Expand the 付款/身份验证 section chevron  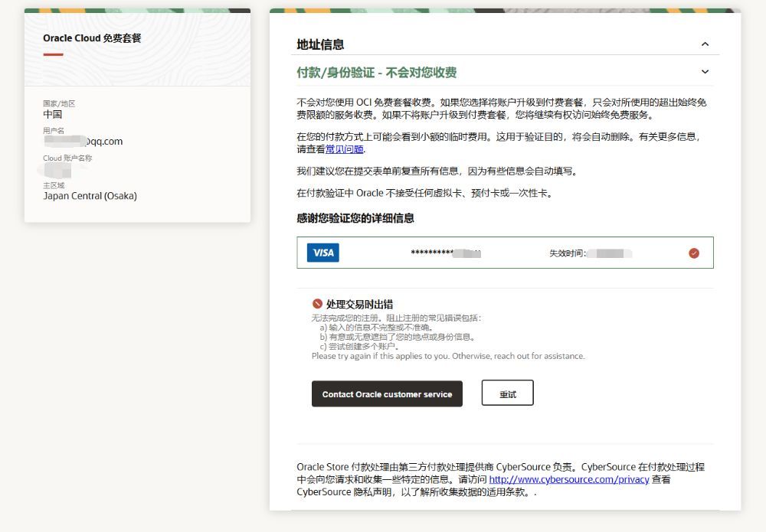(x=705, y=72)
